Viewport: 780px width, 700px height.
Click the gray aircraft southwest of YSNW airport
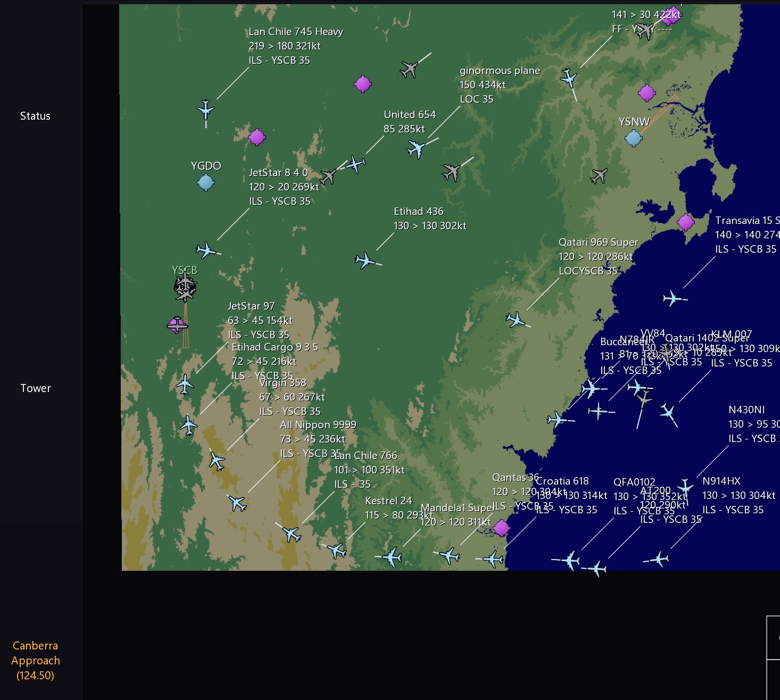click(600, 175)
